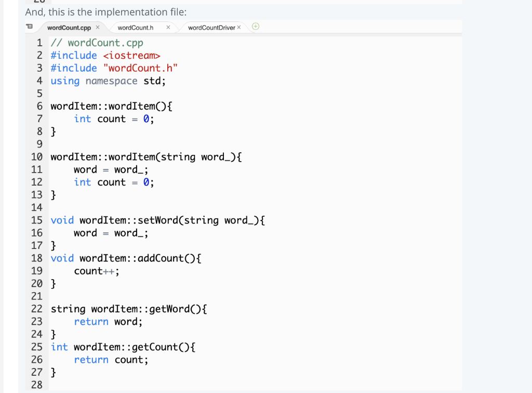
Task: Click line number 28 in the gutter
Action: 36,385
